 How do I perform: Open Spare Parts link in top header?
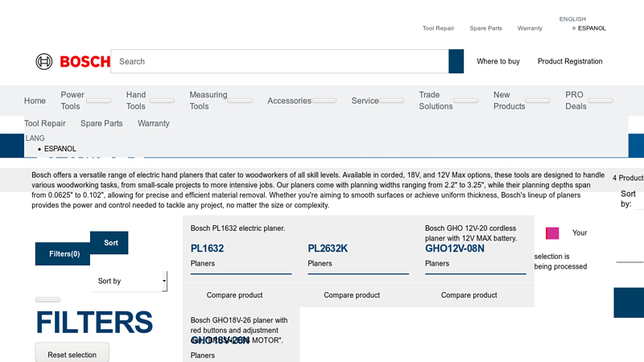pyautogui.click(x=486, y=28)
